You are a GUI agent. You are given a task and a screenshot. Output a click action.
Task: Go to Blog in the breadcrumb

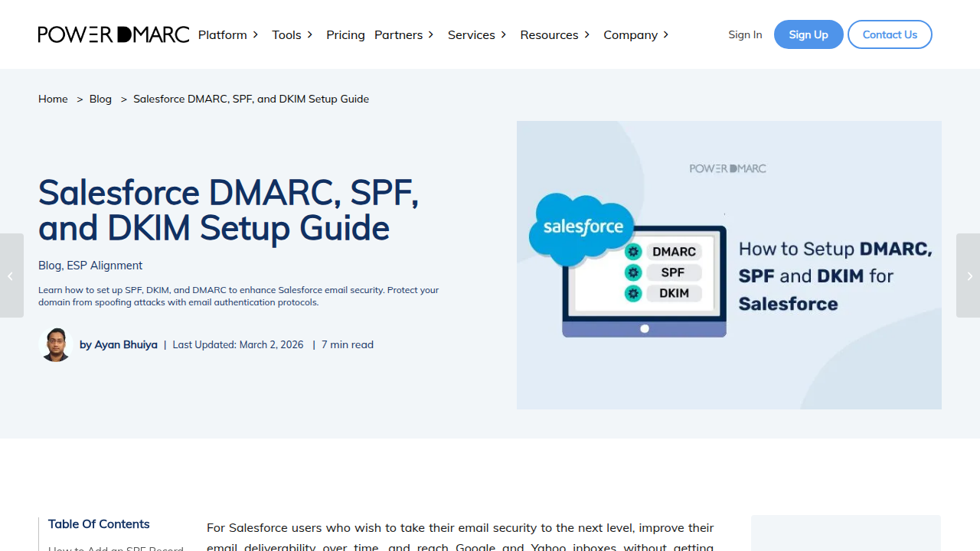pyautogui.click(x=100, y=99)
